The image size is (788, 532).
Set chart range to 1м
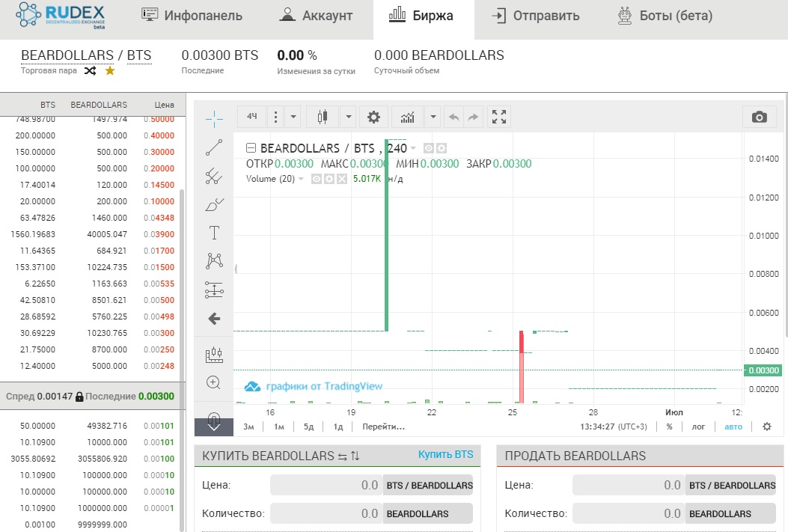pos(279,426)
